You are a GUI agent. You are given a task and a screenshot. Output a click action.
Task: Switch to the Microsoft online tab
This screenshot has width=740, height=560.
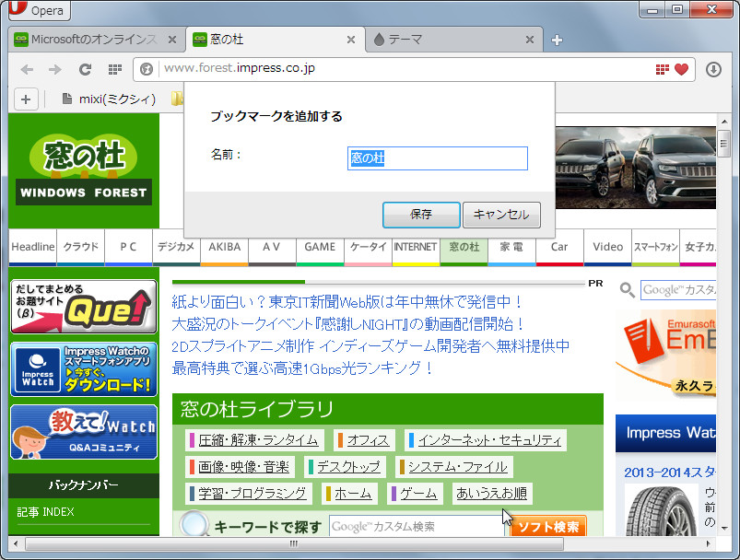point(92,40)
